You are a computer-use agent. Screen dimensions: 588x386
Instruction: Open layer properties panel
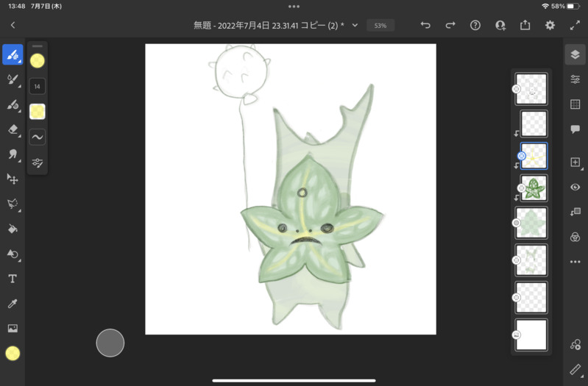[575, 79]
